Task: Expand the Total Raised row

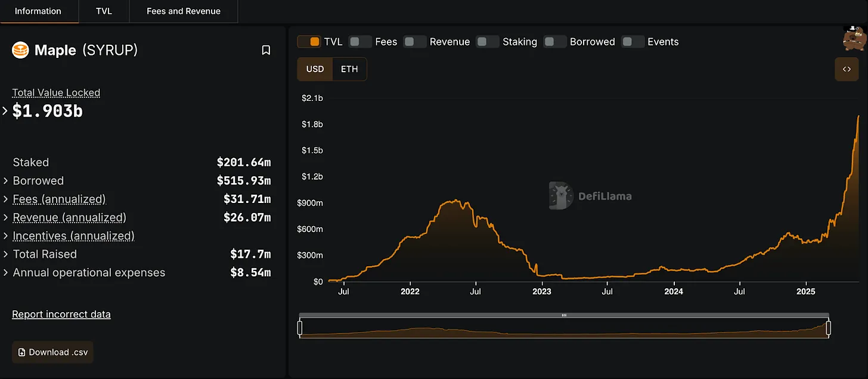Action: tap(5, 254)
